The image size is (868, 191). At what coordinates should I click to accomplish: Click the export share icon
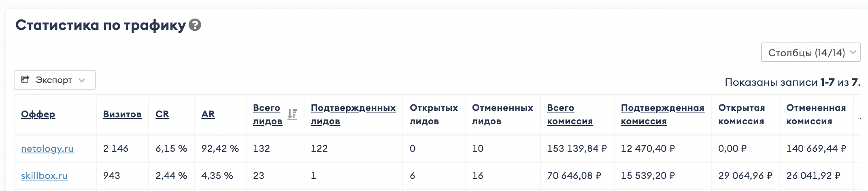coord(25,80)
